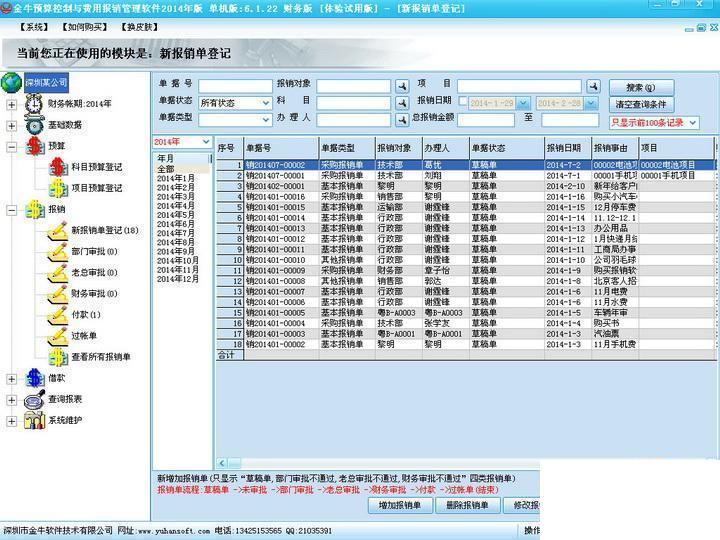This screenshot has width=720, height=540.
Task: Click the 删除报销单 button
Action: pyautogui.click(x=467, y=506)
